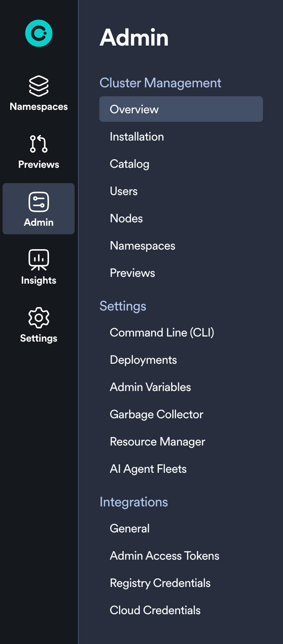Click Previews in the admin list
This screenshot has height=644, width=283.
click(132, 273)
